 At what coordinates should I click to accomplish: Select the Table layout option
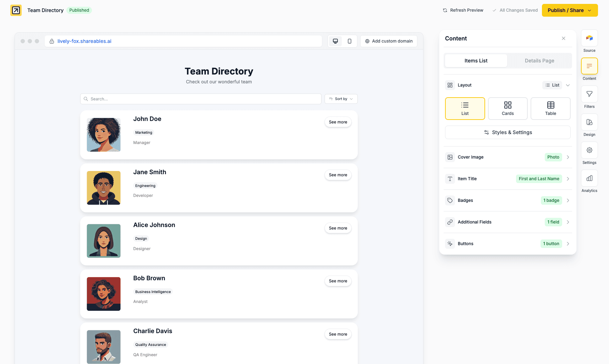point(550,108)
